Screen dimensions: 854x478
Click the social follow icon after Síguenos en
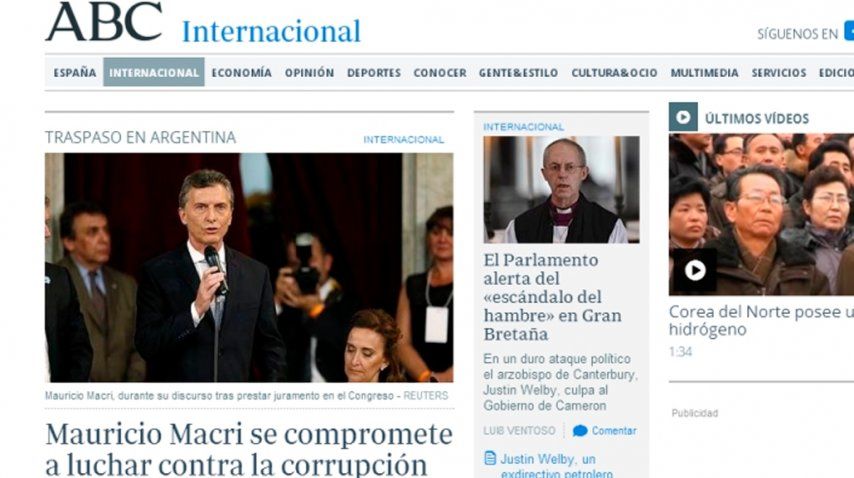pos(849,30)
